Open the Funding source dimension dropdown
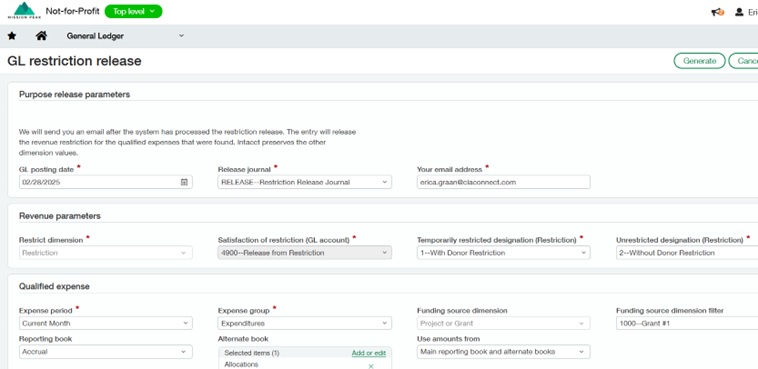 click(503, 324)
